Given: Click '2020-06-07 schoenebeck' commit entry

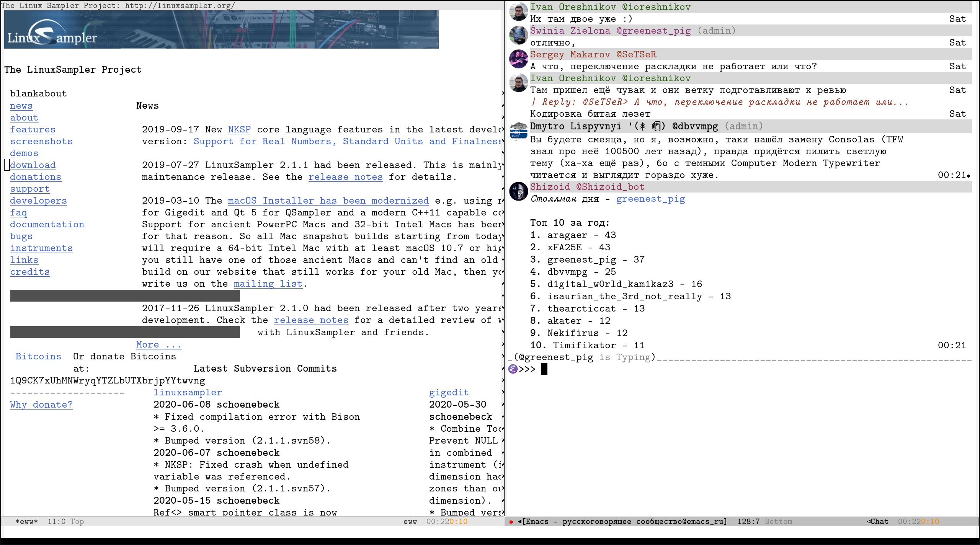Looking at the screenshot, I should [216, 453].
